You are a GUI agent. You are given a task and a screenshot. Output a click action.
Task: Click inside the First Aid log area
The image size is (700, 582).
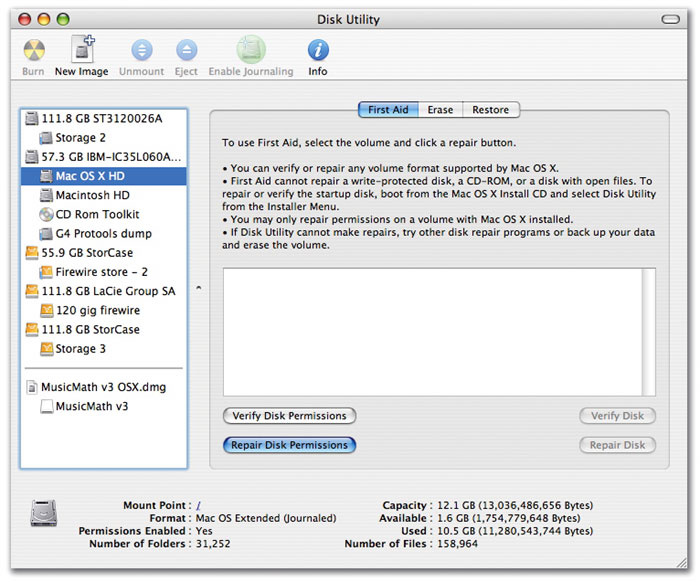pyautogui.click(x=433, y=332)
